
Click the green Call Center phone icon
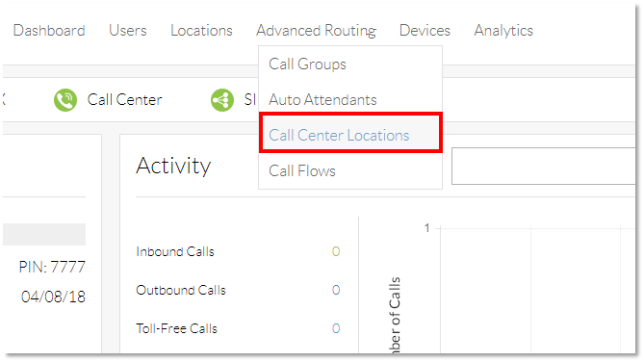point(65,100)
